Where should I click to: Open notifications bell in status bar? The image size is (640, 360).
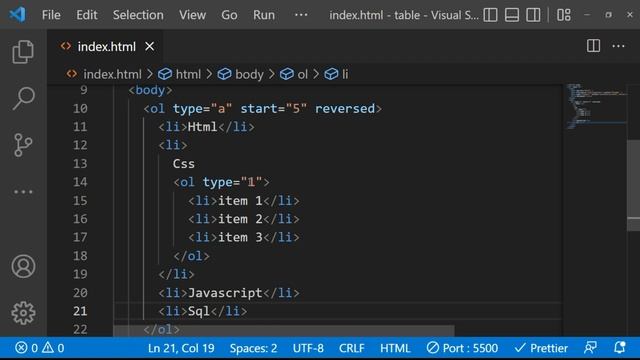point(620,348)
